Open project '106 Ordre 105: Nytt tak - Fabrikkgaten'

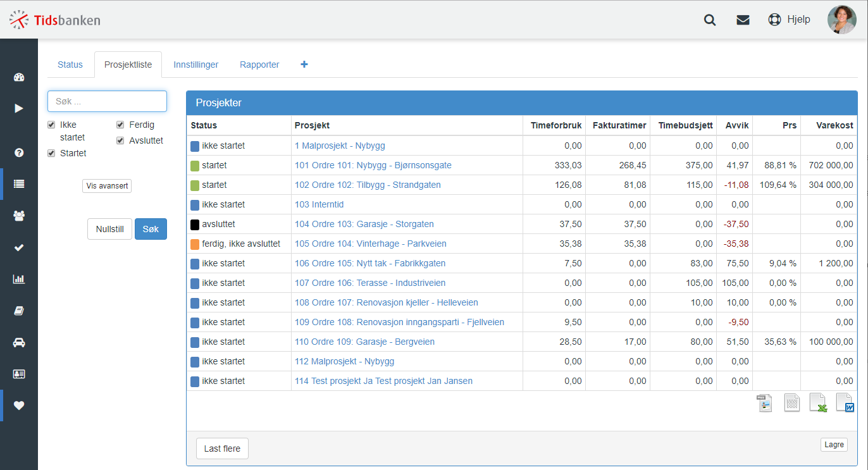pyautogui.click(x=370, y=263)
